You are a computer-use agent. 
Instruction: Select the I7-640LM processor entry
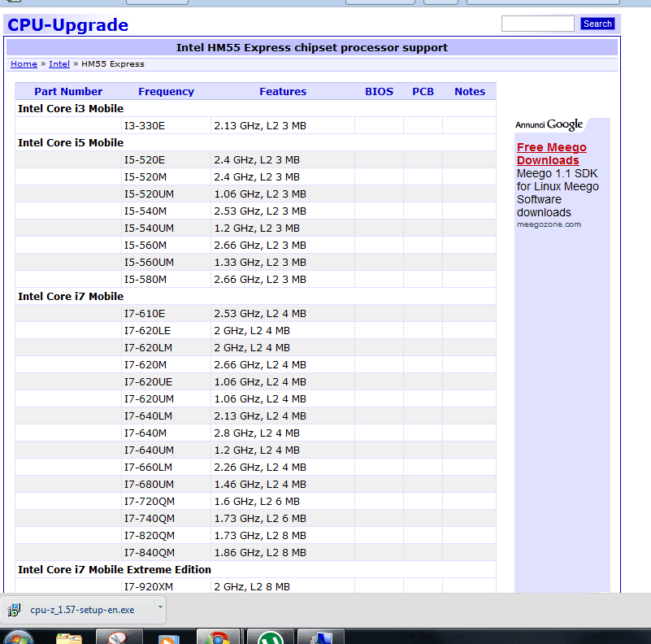tap(148, 416)
